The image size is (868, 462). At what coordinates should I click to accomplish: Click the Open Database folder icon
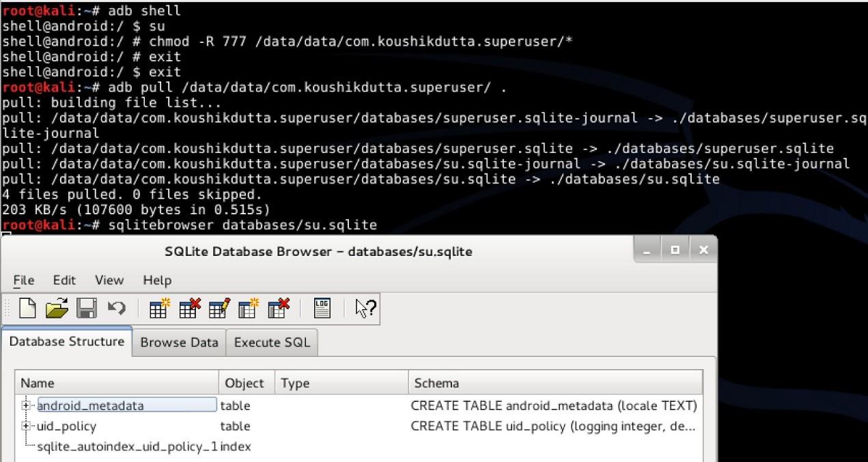pos(57,309)
